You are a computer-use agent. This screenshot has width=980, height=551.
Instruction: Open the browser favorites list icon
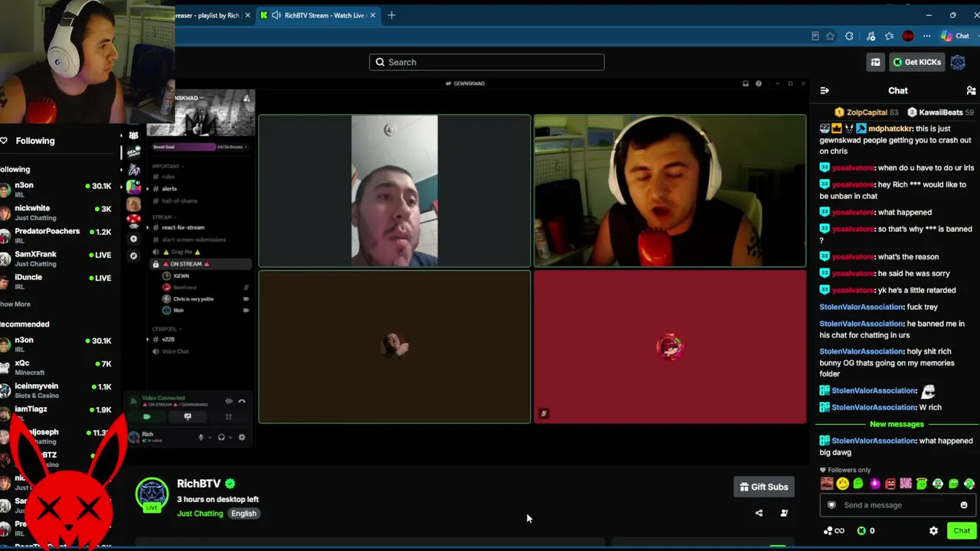click(889, 36)
